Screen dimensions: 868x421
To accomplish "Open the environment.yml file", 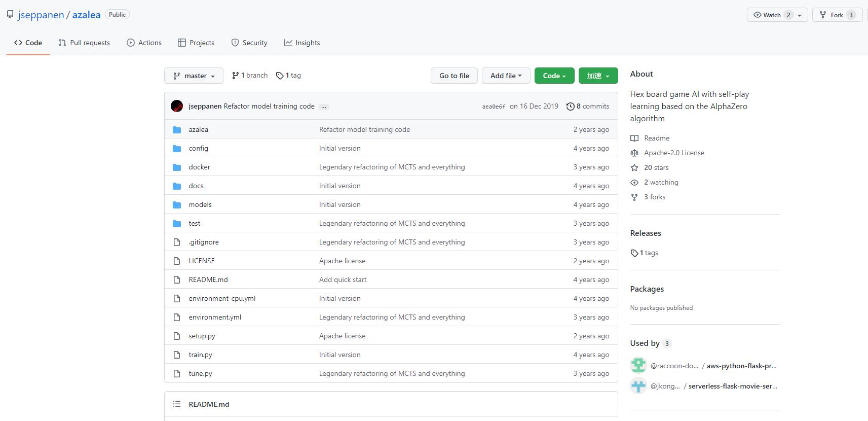I will pos(215,317).
